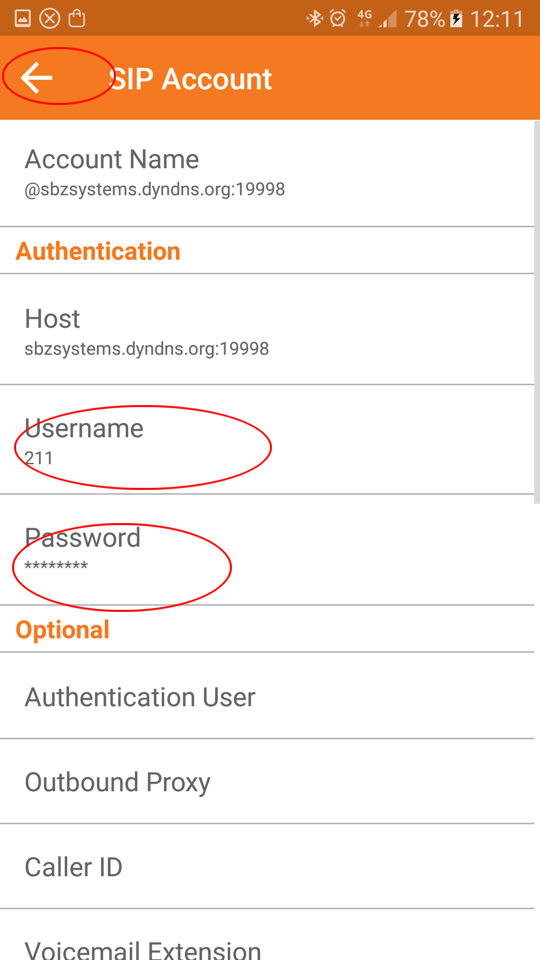Open the Caller ID option
This screenshot has height=960, width=540.
267,866
